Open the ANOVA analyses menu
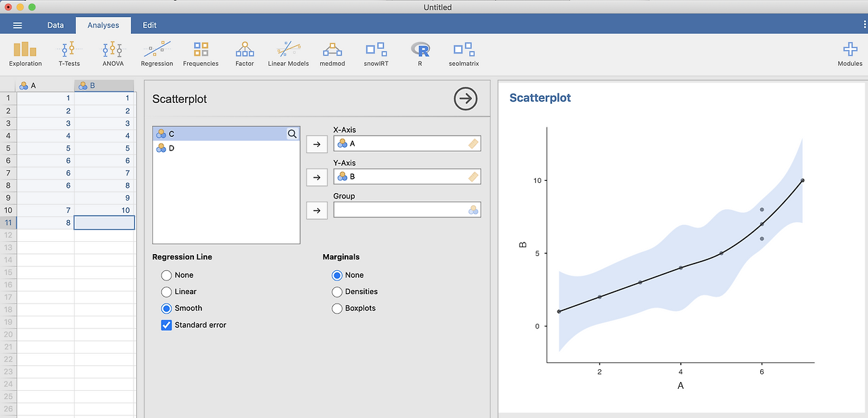 [113, 54]
